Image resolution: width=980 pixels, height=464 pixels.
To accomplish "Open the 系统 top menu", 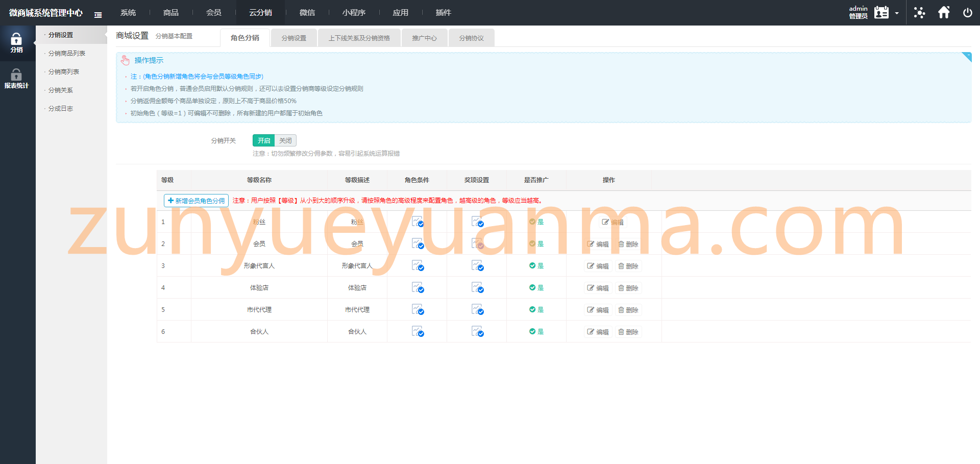I will [128, 13].
